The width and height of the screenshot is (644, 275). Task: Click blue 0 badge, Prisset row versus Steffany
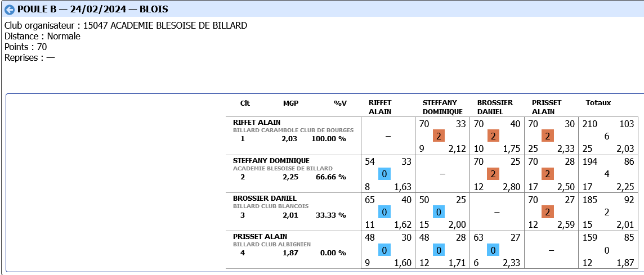(x=439, y=250)
